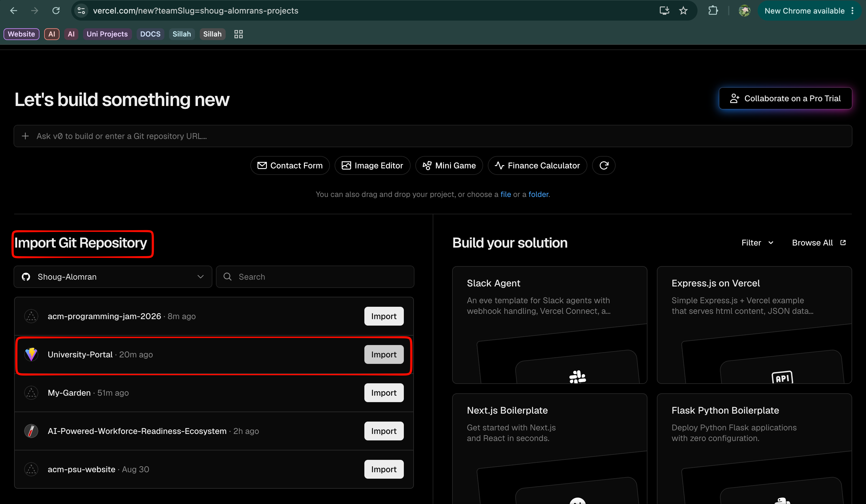Open the Website bookmark group

(21, 34)
